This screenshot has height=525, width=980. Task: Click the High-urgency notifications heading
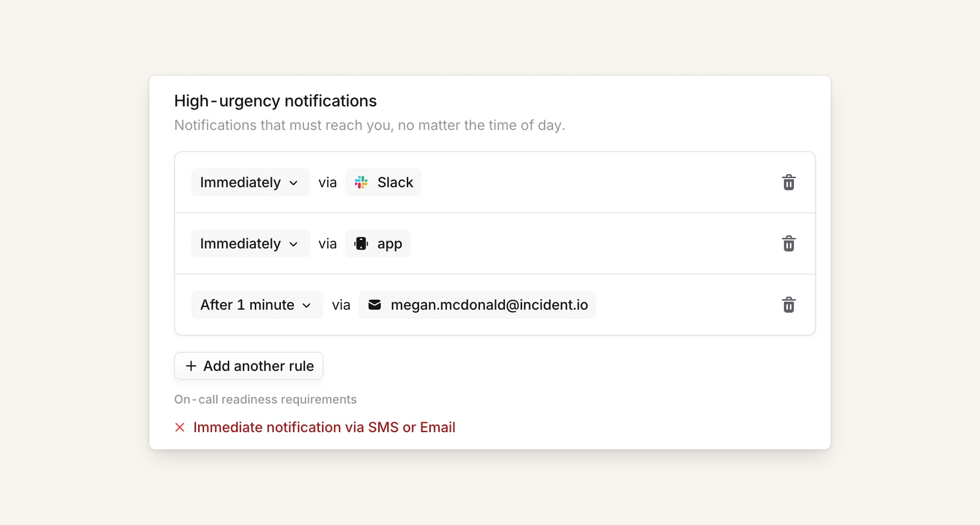click(x=275, y=101)
